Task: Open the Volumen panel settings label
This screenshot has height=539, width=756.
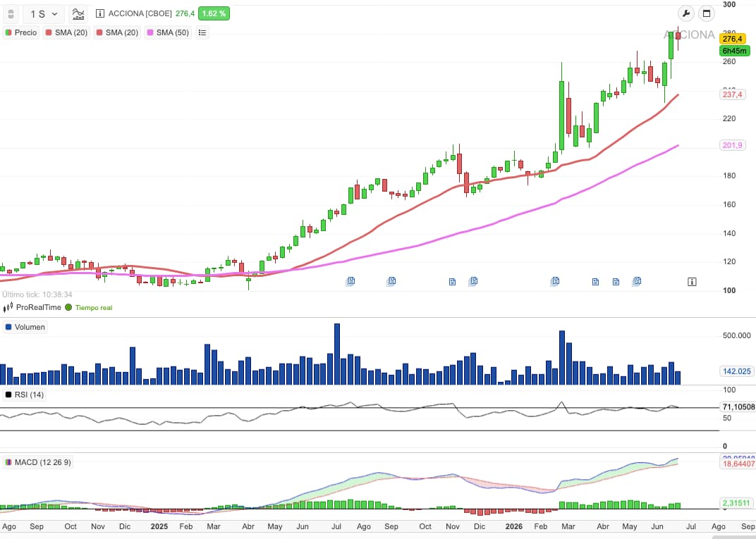Action: point(25,327)
